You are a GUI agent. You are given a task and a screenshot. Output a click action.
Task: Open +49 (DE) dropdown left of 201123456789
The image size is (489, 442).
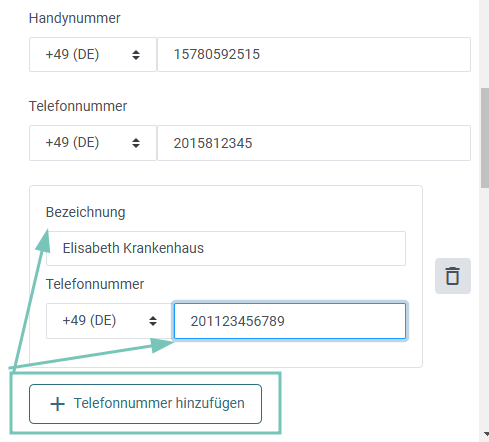click(x=110, y=321)
